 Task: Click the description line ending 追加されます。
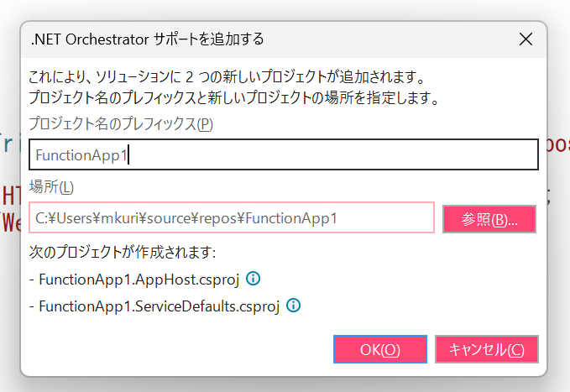pos(227,76)
